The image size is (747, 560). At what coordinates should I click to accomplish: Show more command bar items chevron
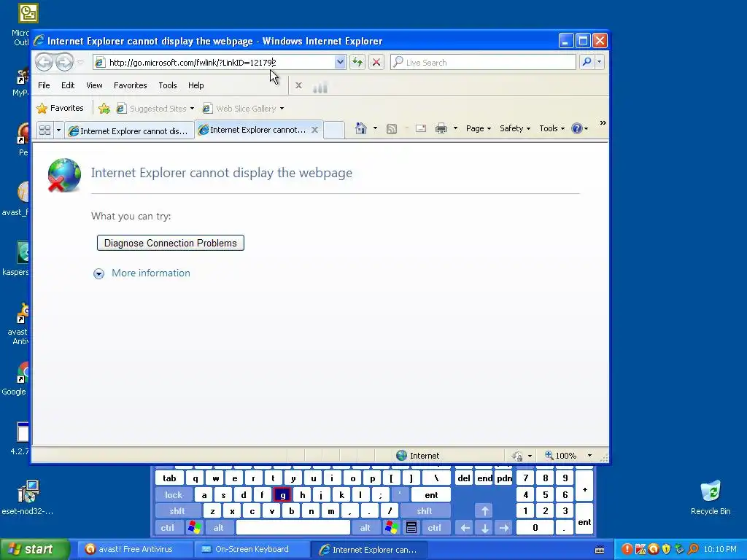click(603, 122)
